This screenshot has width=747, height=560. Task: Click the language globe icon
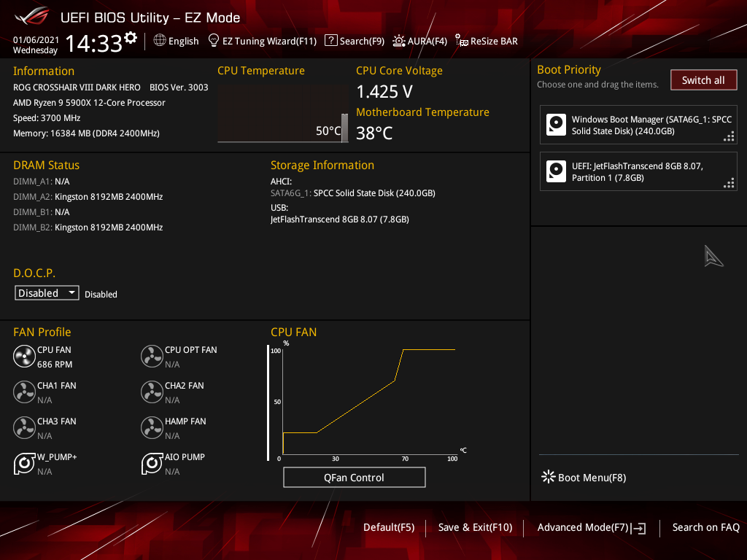pyautogui.click(x=160, y=41)
